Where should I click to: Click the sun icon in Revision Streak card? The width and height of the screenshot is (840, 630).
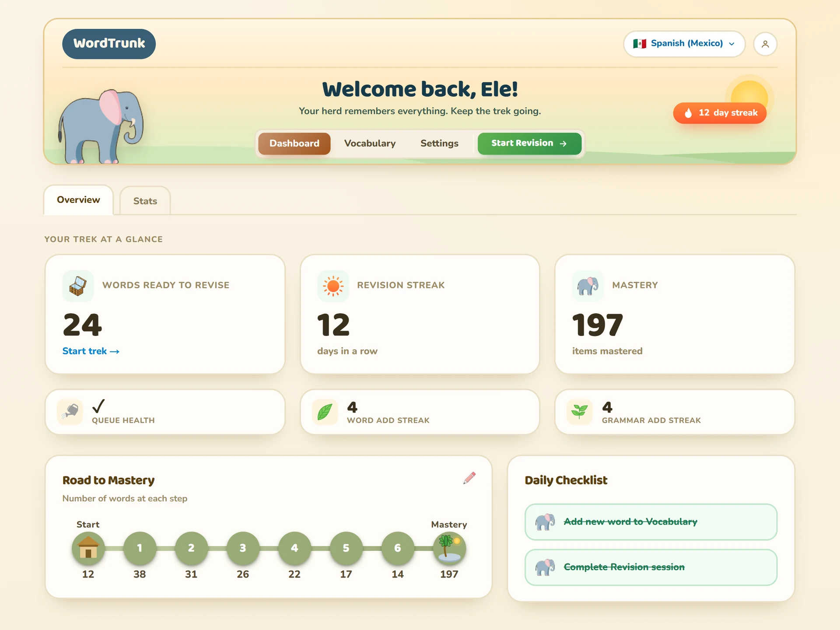click(333, 286)
